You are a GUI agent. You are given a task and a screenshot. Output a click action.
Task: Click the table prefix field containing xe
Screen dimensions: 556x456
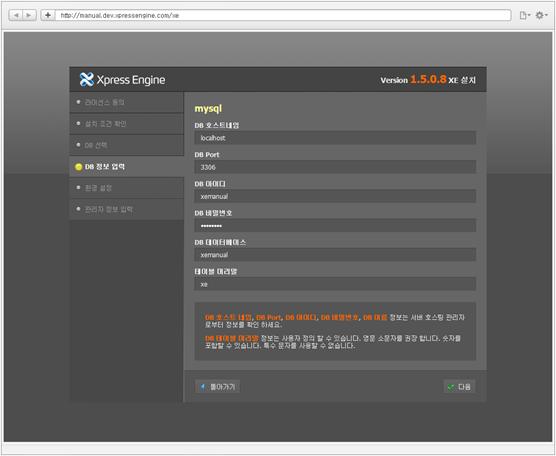(x=335, y=284)
